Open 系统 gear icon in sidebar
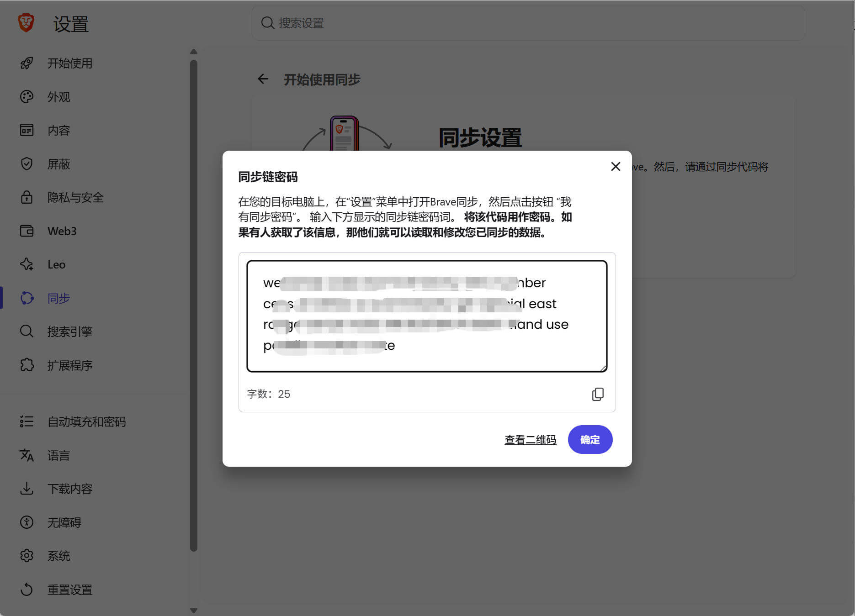This screenshot has height=616, width=855. (x=27, y=556)
